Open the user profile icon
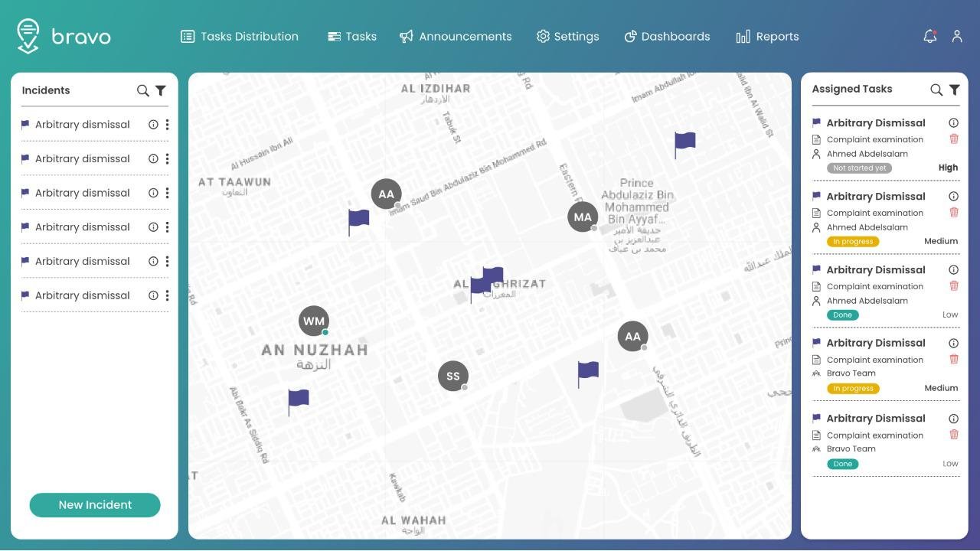The height and width of the screenshot is (551, 980). pos(956,37)
